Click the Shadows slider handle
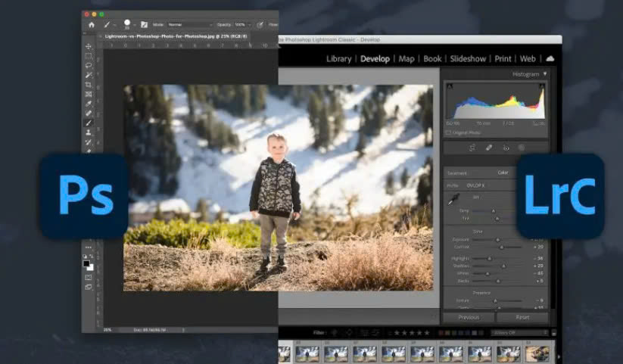The height and width of the screenshot is (364, 623). [503, 266]
